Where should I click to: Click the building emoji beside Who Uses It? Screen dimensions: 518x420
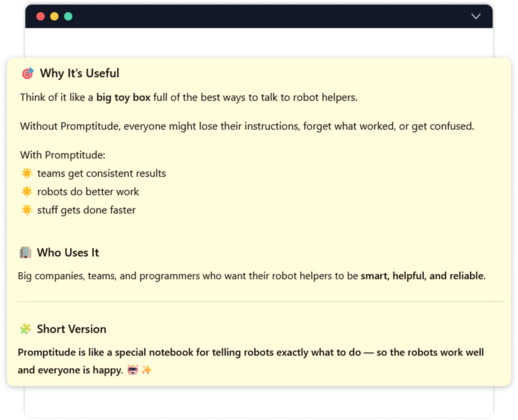pos(26,252)
